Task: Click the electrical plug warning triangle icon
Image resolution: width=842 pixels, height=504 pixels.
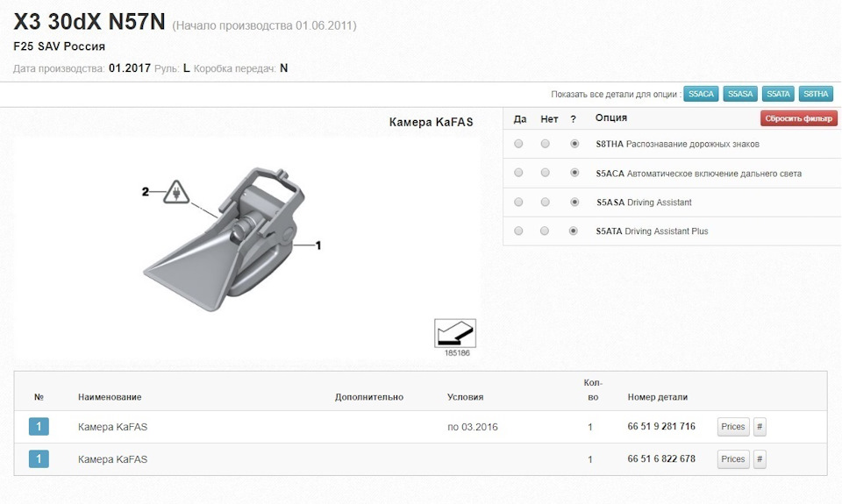Action: coord(176,192)
